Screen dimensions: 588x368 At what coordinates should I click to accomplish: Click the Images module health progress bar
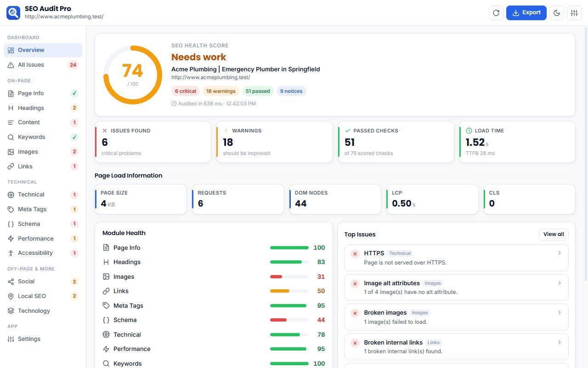pyautogui.click(x=289, y=277)
